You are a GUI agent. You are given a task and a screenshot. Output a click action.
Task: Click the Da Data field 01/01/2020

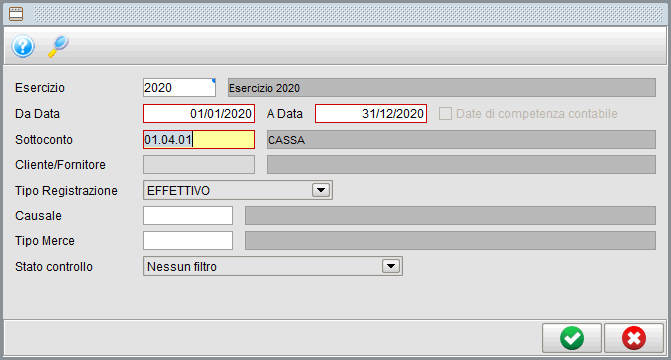point(199,113)
